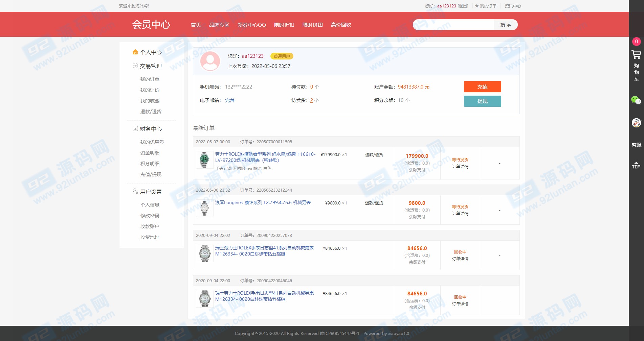Click the QQ penguin icon on right sidebar
The height and width of the screenshot is (341, 644).
click(636, 123)
